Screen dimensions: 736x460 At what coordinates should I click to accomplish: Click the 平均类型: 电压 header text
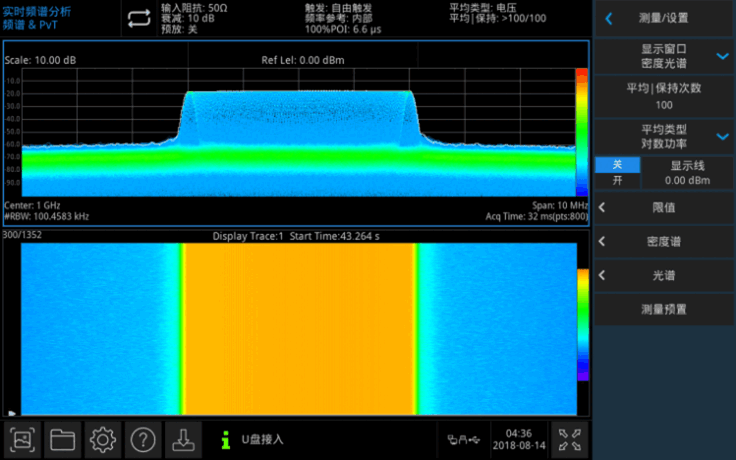click(x=483, y=8)
